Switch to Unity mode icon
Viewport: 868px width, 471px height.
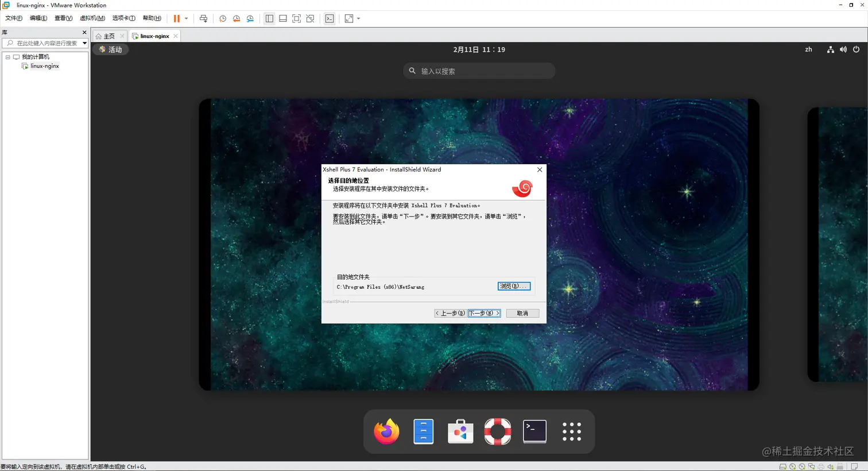[311, 18]
